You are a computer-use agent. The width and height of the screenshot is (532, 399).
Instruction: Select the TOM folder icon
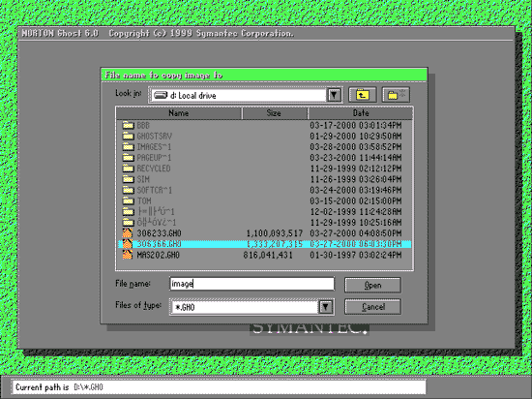point(128,201)
